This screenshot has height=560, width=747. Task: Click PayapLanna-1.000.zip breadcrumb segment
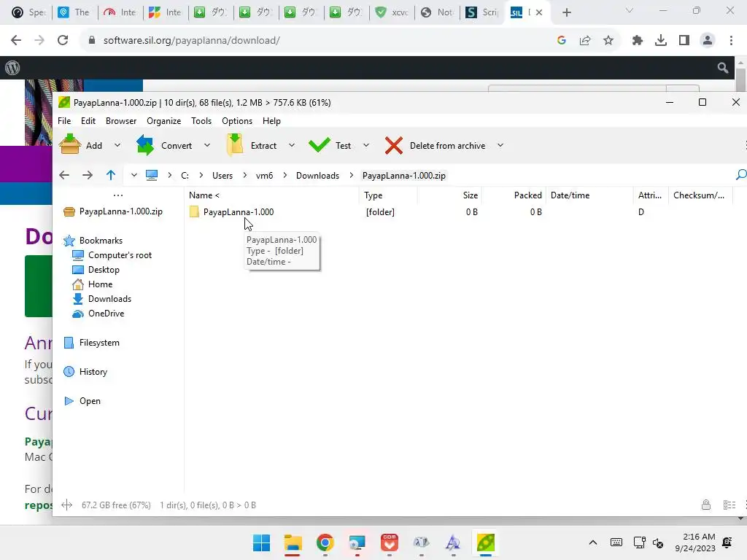[404, 175]
